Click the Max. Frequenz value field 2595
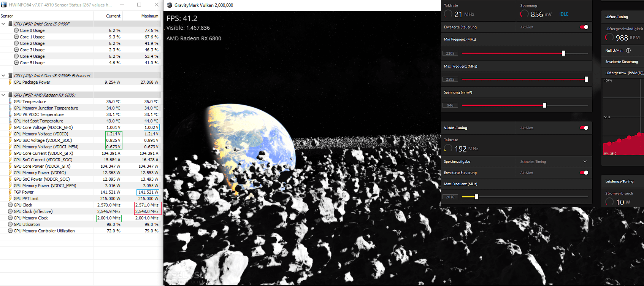Screen dimensions: 644x286 [450, 79]
